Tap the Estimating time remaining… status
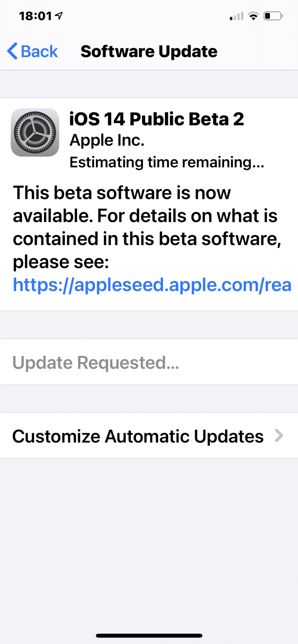This screenshot has height=644, width=298. pyautogui.click(x=167, y=162)
